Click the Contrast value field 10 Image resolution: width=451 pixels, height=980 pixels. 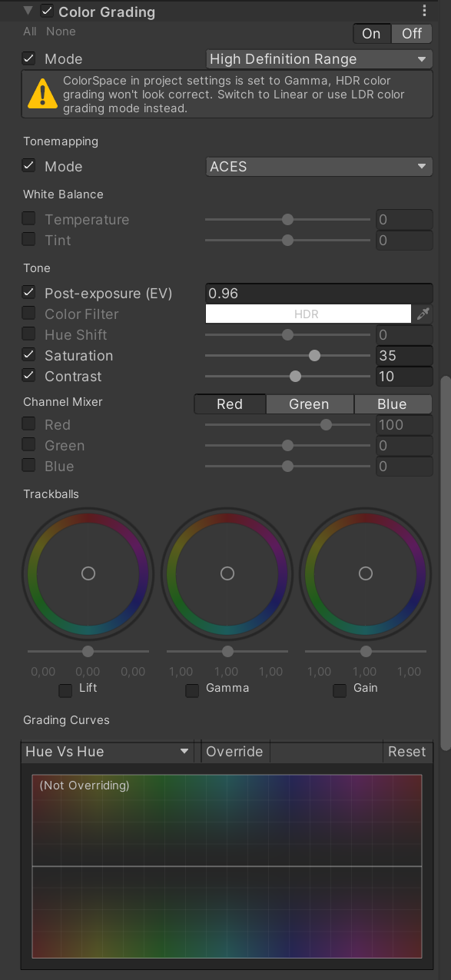[404, 376]
